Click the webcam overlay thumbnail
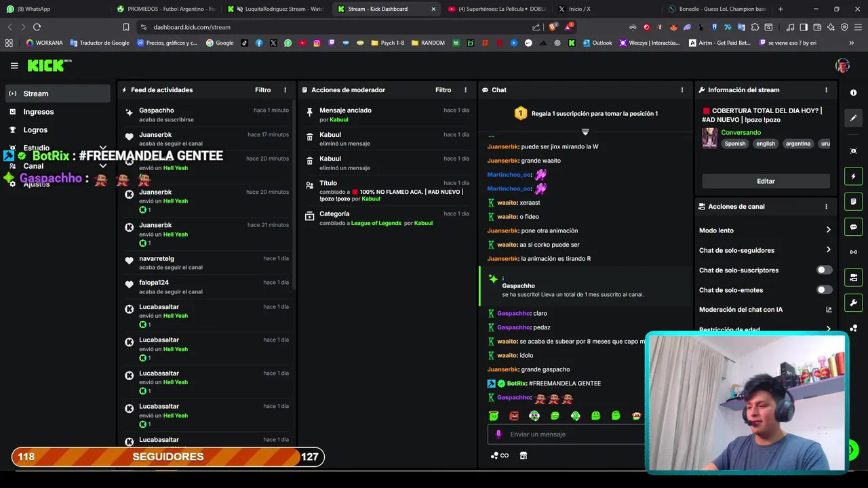The width and height of the screenshot is (868, 488). tap(747, 402)
